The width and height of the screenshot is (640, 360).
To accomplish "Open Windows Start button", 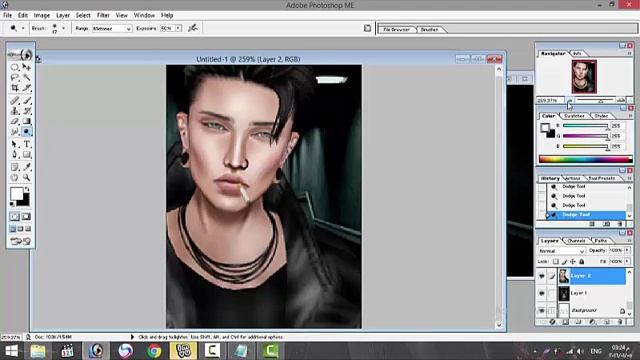I will [x=11, y=351].
